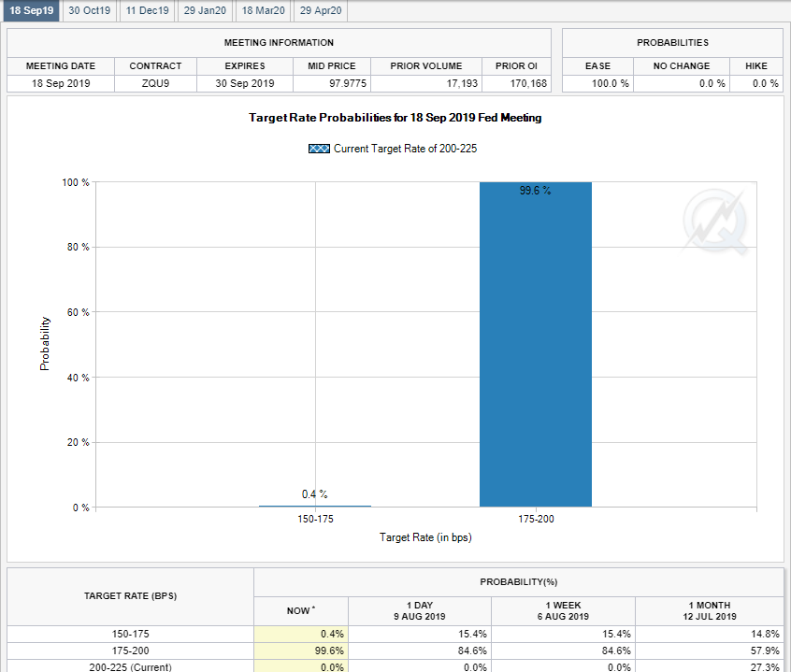Screen dimensions: 791x672
Task: Switch to the 30 Oct19 tab
Action: click(90, 11)
